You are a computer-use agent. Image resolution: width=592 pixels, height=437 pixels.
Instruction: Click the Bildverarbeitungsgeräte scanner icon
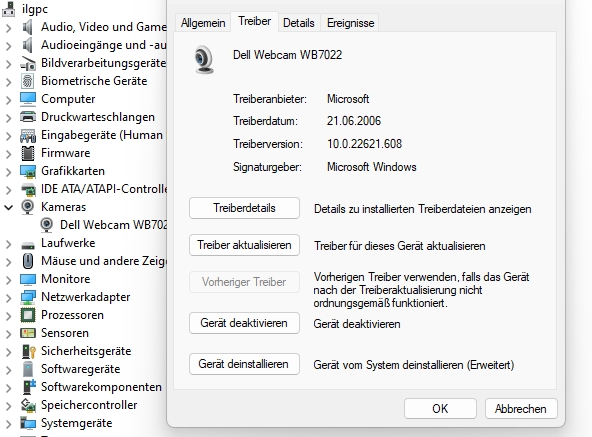pos(28,63)
